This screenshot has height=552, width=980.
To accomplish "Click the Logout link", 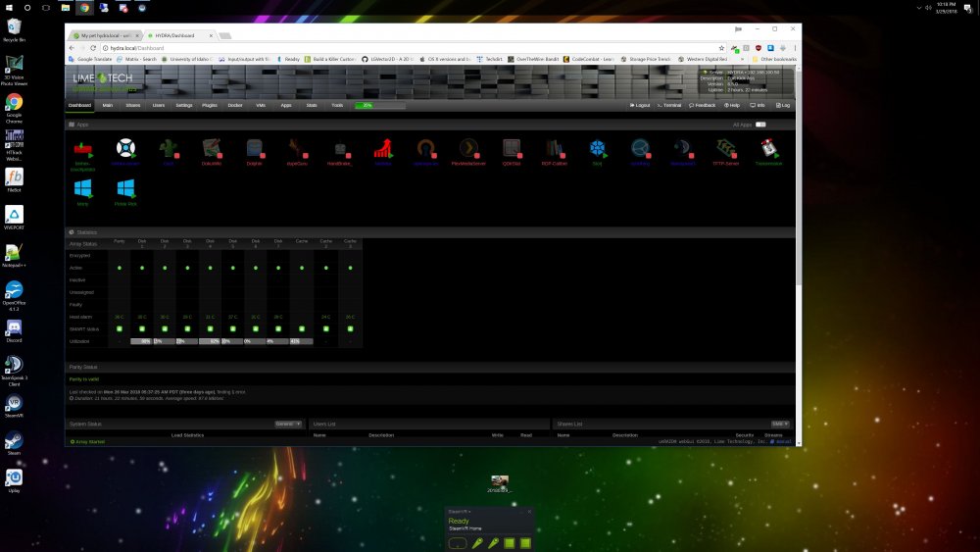I will pyautogui.click(x=640, y=105).
